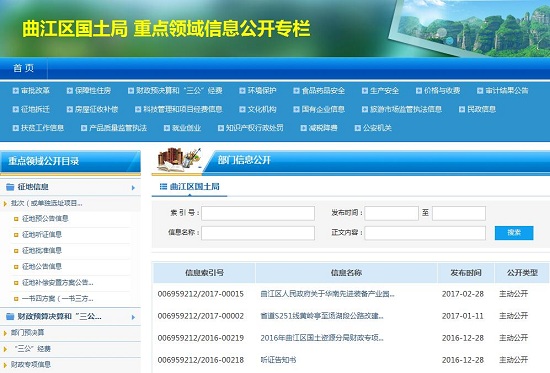
Task: Click the 索引号 input field
Action: pyautogui.click(x=258, y=213)
